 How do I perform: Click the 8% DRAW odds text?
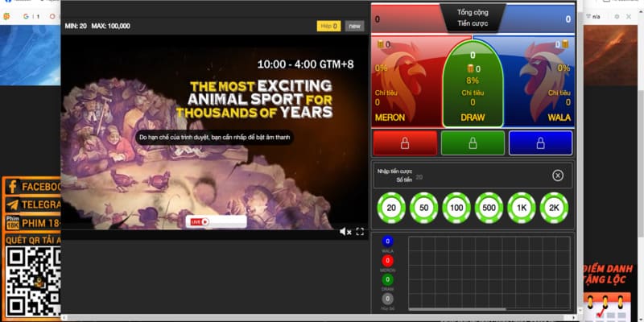[473, 80]
